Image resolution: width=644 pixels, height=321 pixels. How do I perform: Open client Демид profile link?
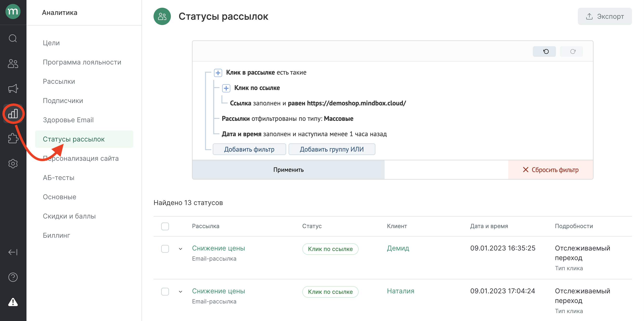click(398, 248)
